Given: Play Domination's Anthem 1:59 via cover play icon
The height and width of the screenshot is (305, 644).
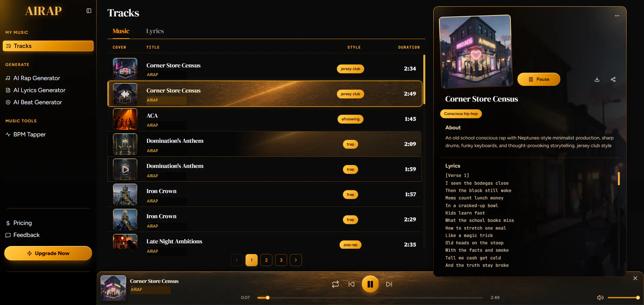Looking at the screenshot, I should tap(125, 169).
